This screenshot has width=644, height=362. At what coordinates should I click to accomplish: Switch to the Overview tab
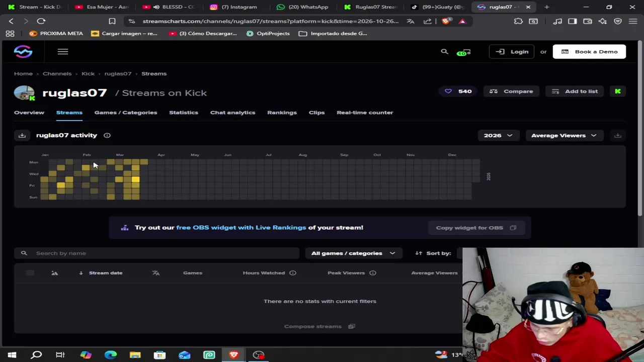[29, 113]
